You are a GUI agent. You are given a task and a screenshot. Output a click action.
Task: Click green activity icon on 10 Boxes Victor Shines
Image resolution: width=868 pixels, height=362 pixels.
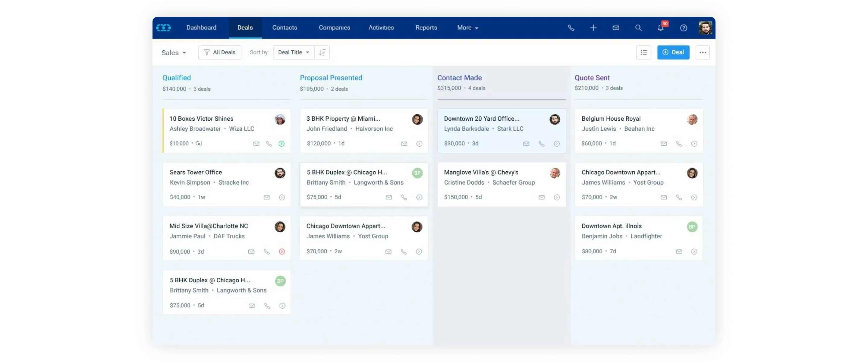[x=281, y=144]
